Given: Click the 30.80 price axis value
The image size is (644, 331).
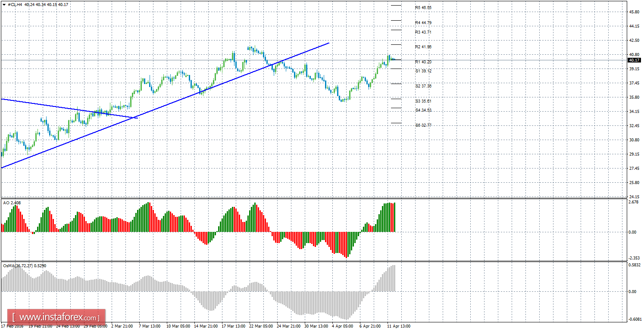Looking at the screenshot, I should [x=634, y=140].
